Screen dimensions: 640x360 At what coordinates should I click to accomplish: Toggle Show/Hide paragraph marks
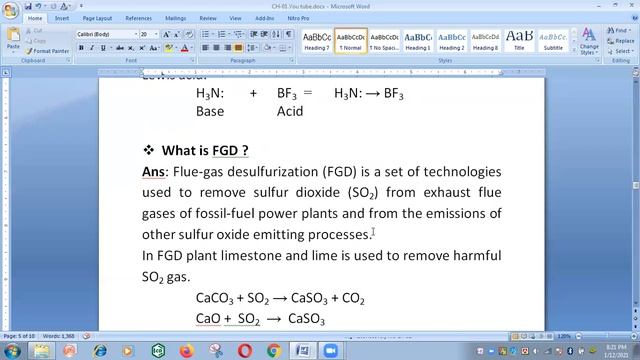[289, 34]
